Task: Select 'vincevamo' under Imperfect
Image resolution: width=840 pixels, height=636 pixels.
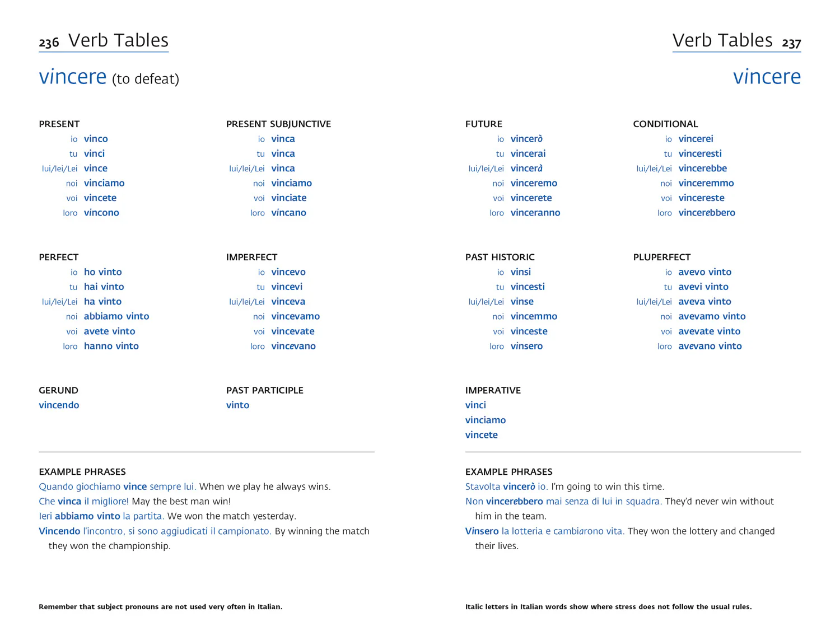Action: point(296,316)
